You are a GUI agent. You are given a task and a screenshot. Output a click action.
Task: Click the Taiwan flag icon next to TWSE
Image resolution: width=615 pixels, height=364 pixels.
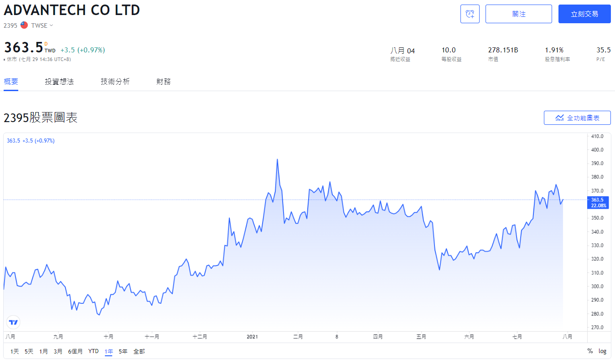coord(24,26)
